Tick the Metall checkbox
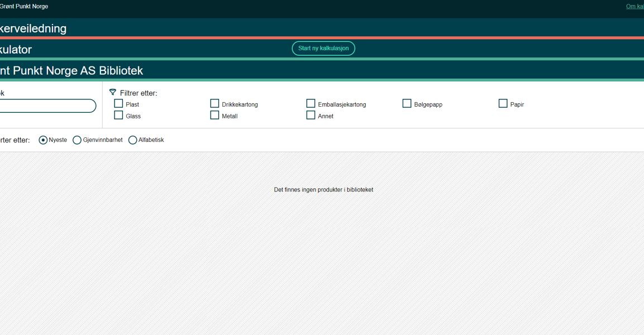This screenshot has height=335, width=644. [x=214, y=115]
